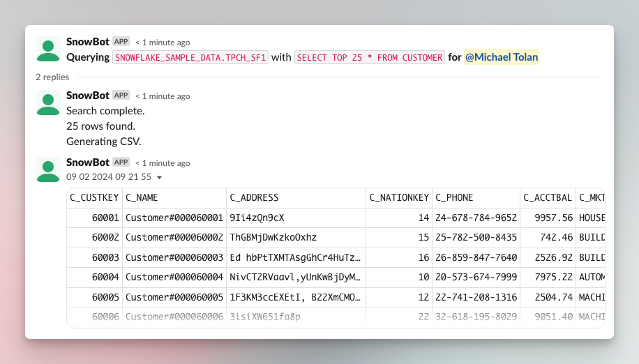Click the Customer#000060003 cell
Viewport: 639px width, 364px height.
(x=174, y=258)
